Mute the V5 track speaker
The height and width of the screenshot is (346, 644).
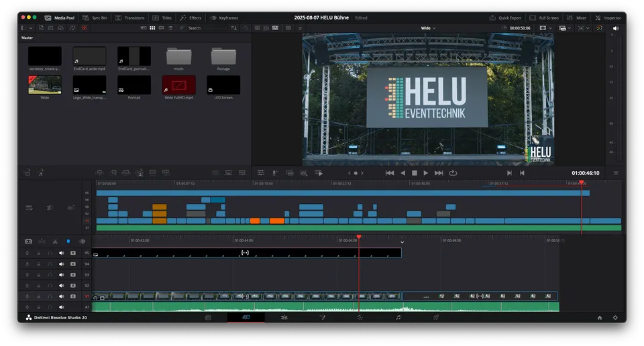[x=61, y=253]
